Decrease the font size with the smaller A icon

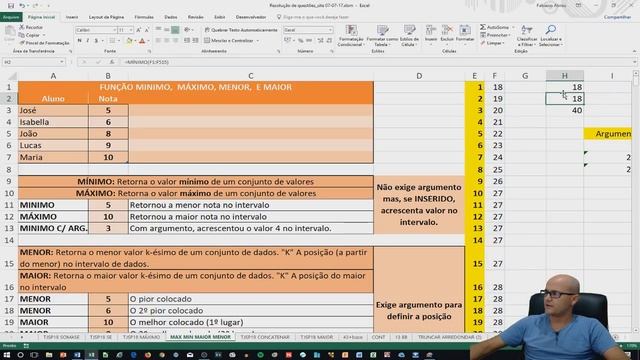[147, 30]
